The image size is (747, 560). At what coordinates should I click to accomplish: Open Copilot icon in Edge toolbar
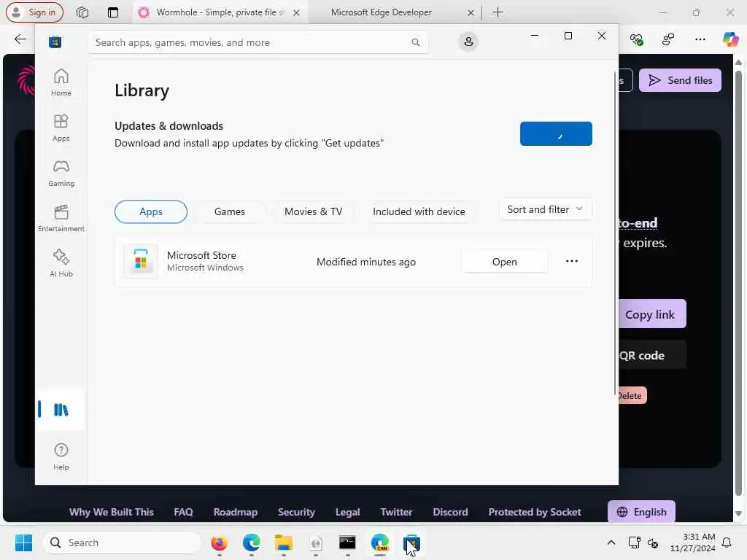click(x=730, y=39)
